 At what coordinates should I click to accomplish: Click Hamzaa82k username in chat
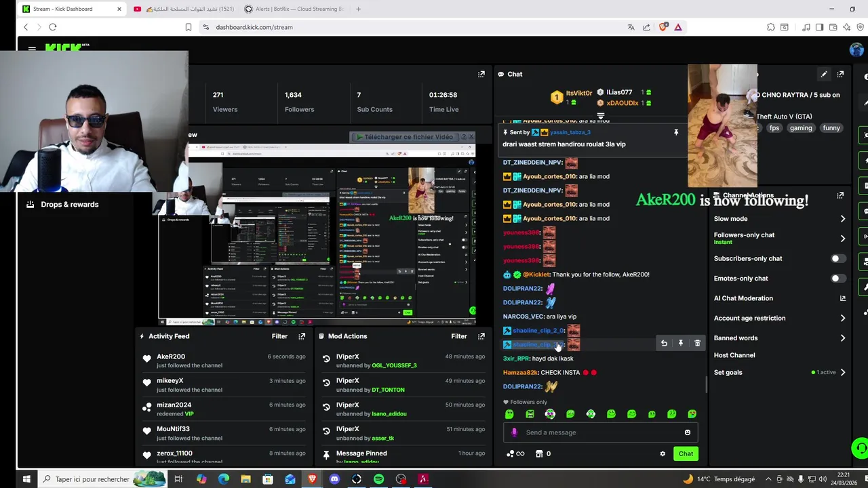click(x=520, y=372)
